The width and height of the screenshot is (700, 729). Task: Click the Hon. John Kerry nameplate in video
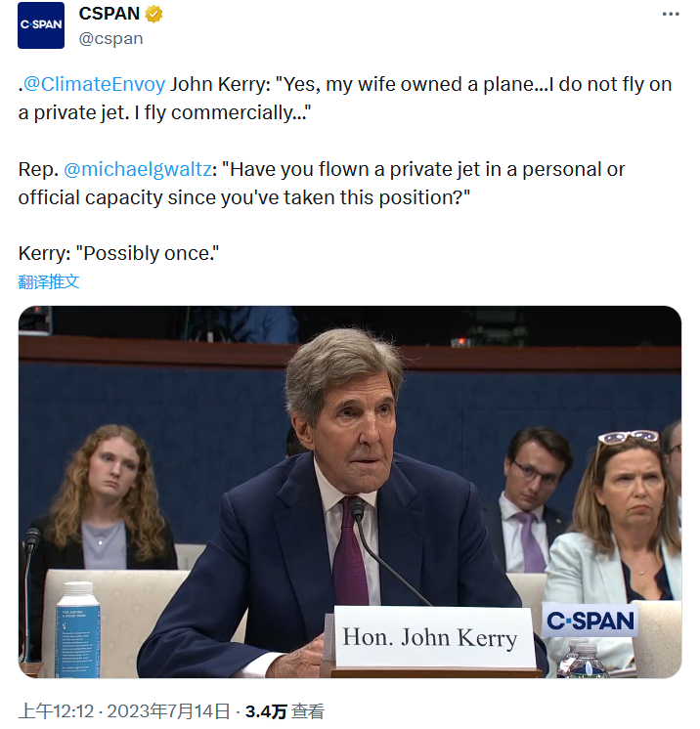(x=429, y=638)
